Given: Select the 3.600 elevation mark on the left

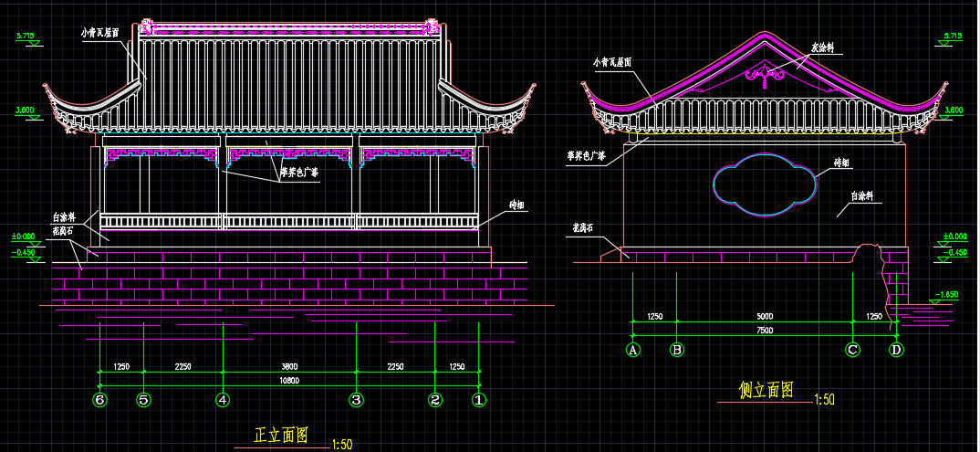Looking at the screenshot, I should pyautogui.click(x=25, y=110).
